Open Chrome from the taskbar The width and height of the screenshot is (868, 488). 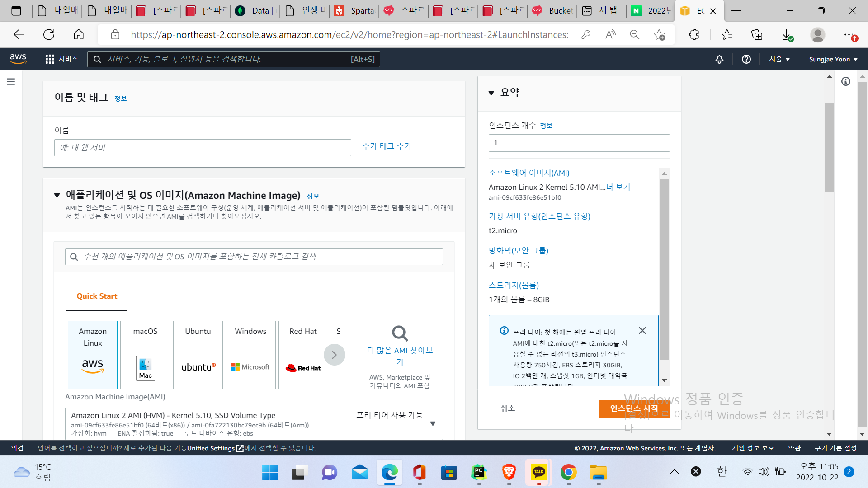568,472
